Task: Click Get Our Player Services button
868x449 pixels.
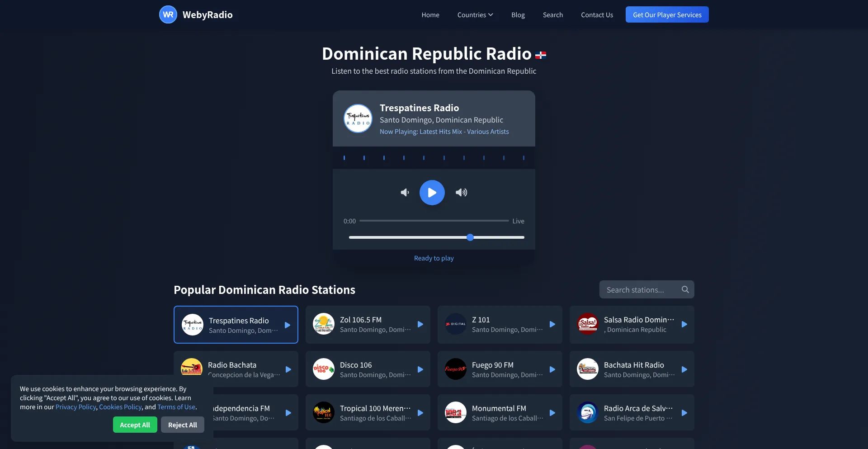Action: (x=667, y=14)
